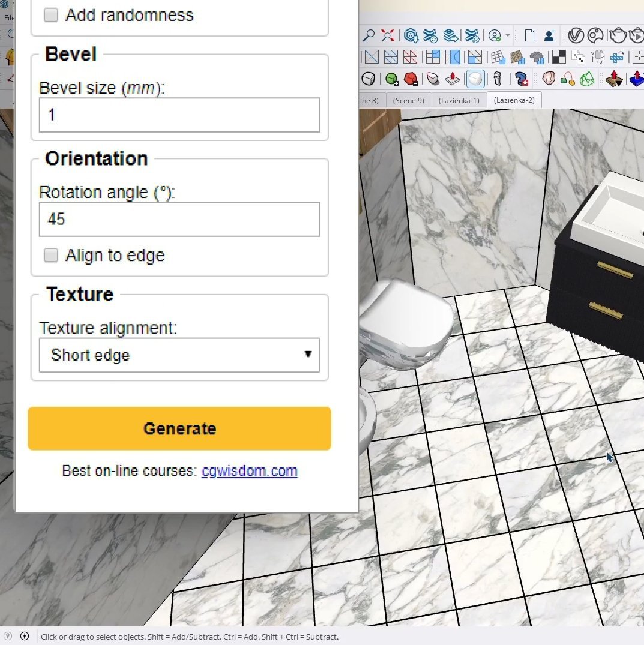Create a new document via the page icon
This screenshot has width=644, height=645.
(x=530, y=35)
